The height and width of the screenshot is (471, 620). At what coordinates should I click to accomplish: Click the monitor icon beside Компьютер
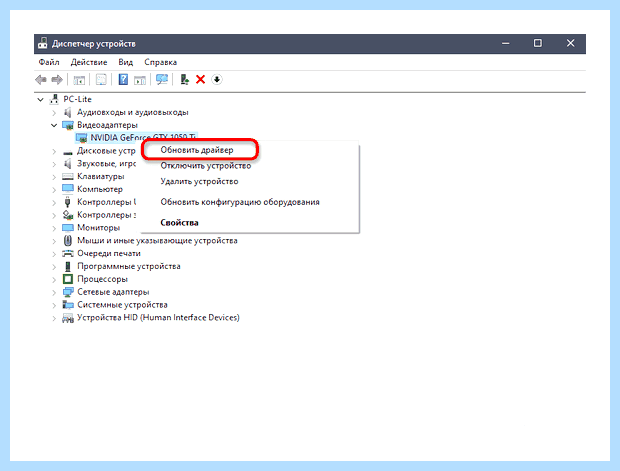tap(68, 189)
